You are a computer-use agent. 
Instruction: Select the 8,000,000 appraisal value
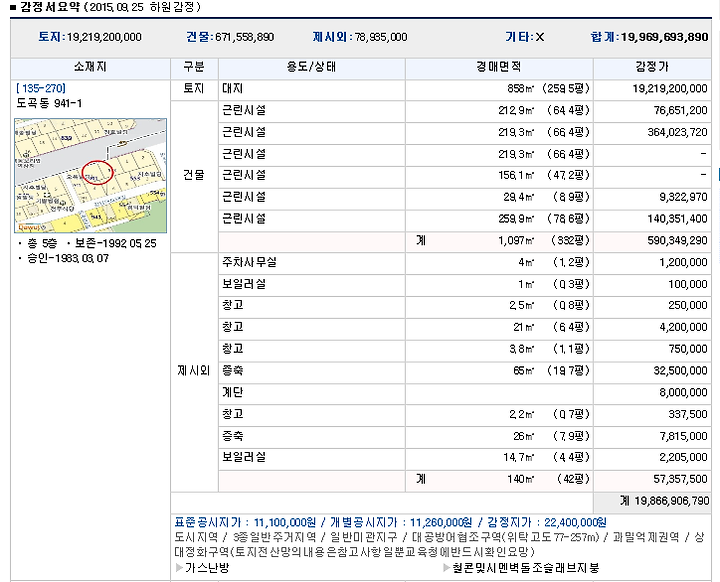click(x=683, y=392)
